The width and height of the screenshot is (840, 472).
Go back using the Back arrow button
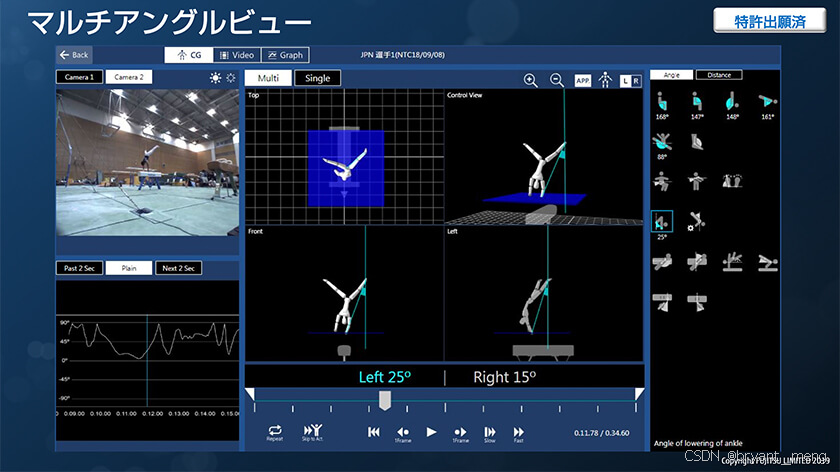pos(74,55)
